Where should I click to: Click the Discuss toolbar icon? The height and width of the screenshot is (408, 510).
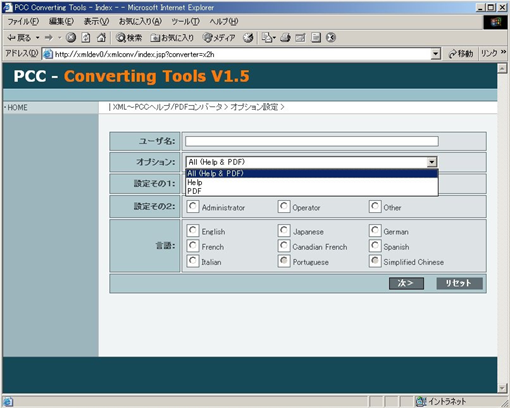pos(316,38)
